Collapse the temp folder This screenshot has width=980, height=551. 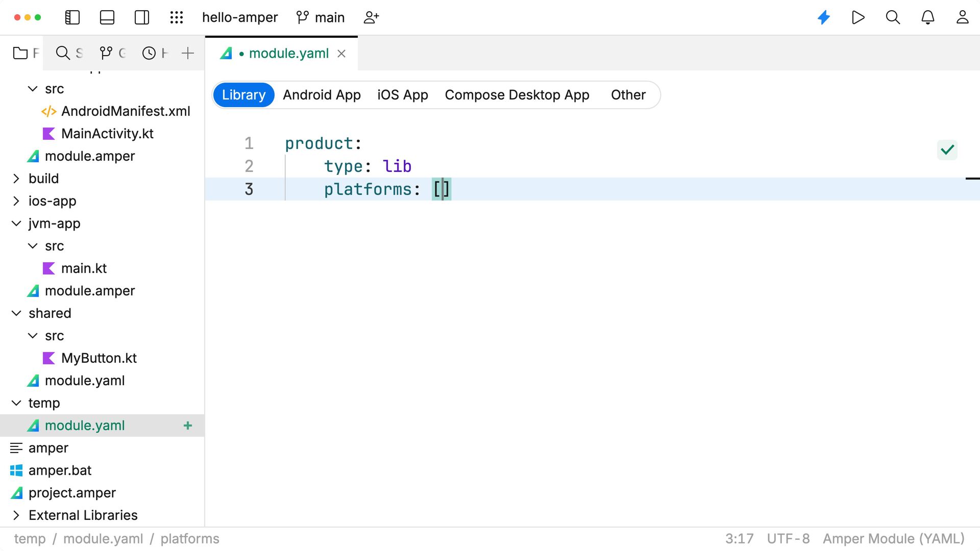pos(16,403)
